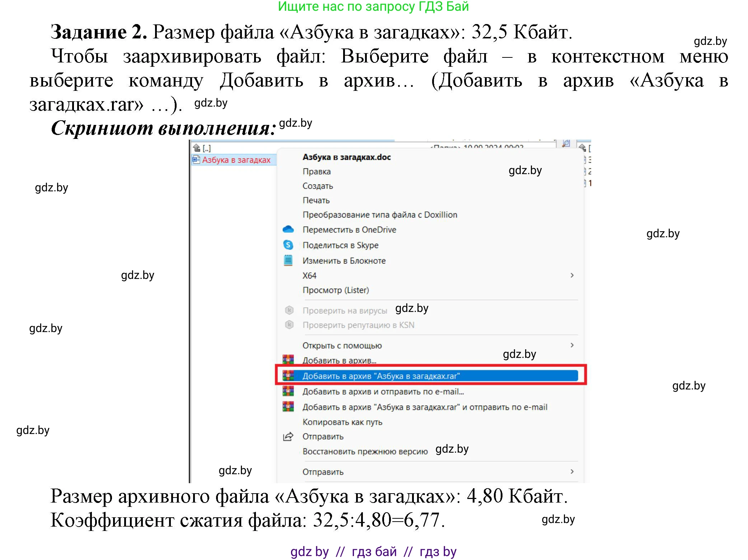Click the KSN reputation check icon

point(289,325)
